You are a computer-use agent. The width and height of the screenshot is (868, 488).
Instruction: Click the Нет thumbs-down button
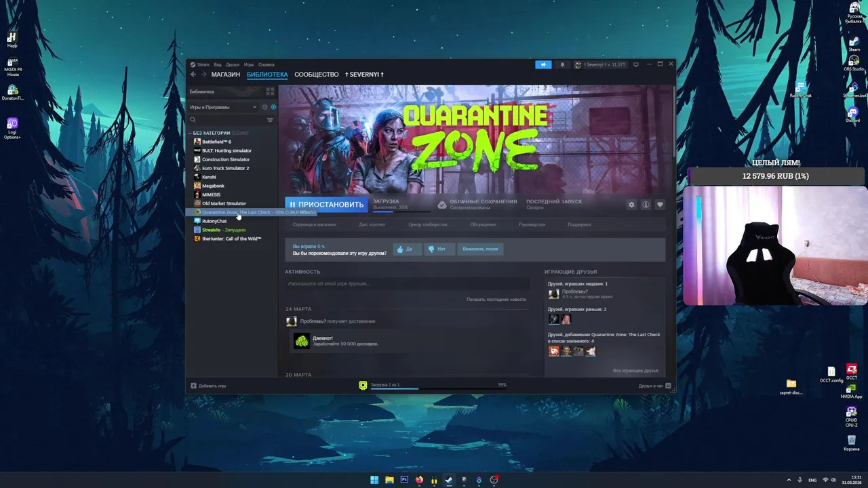coord(439,249)
